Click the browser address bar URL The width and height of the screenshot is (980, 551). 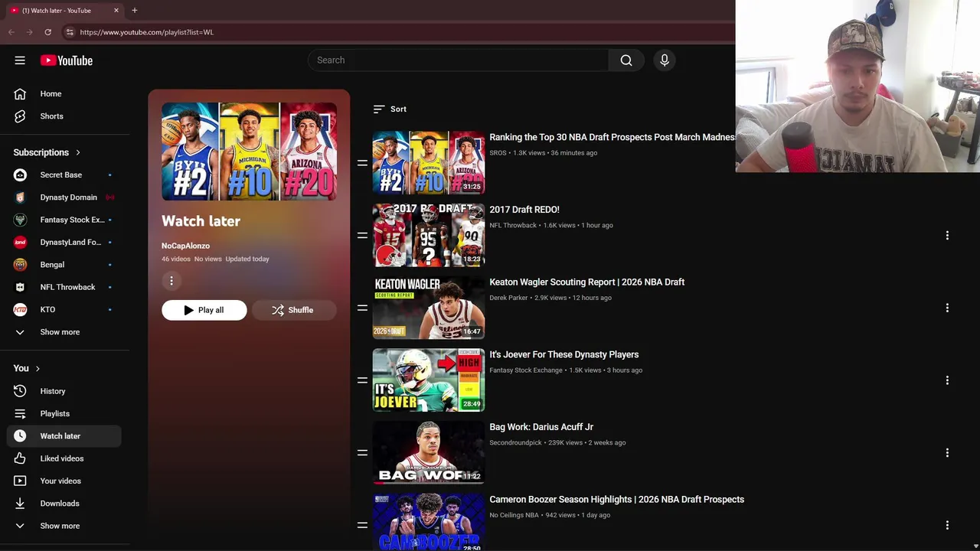pyautogui.click(x=147, y=32)
